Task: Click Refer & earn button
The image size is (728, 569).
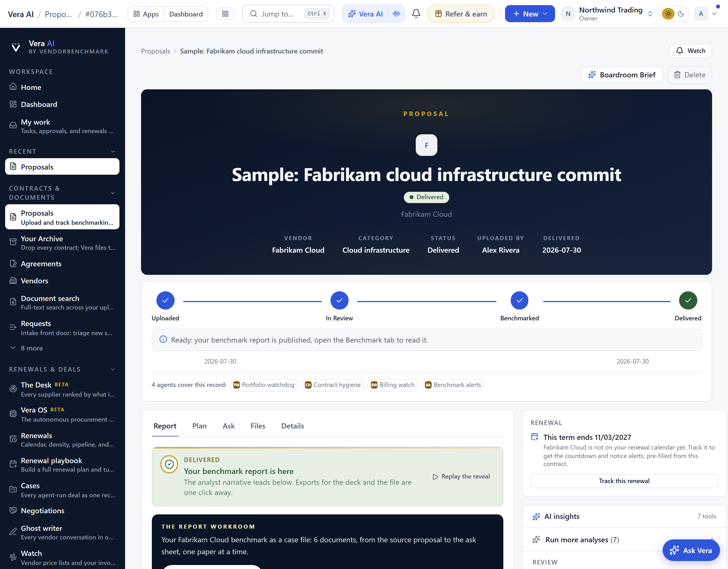Action: tap(461, 14)
